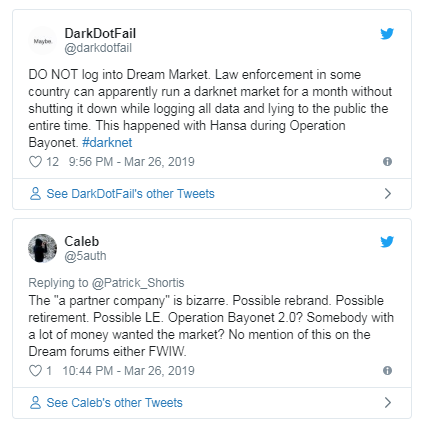Screen dimensions: 423x424
Task: Open DarkDotFail display name
Action: pos(100,33)
